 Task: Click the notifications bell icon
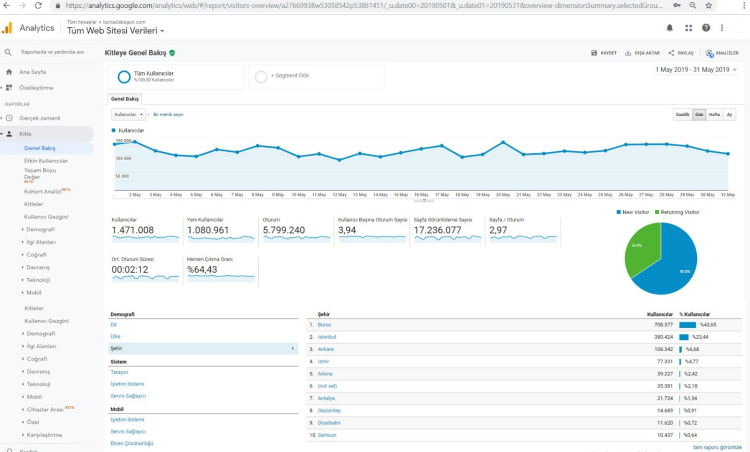click(669, 28)
